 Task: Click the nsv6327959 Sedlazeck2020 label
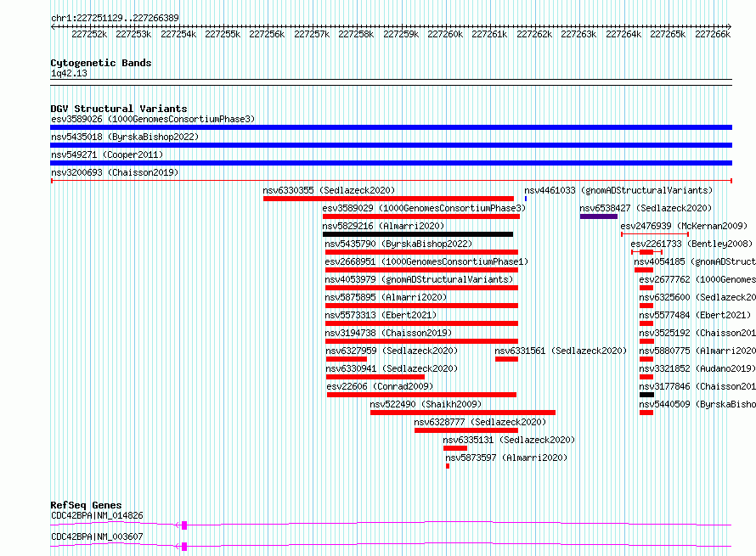392,351
